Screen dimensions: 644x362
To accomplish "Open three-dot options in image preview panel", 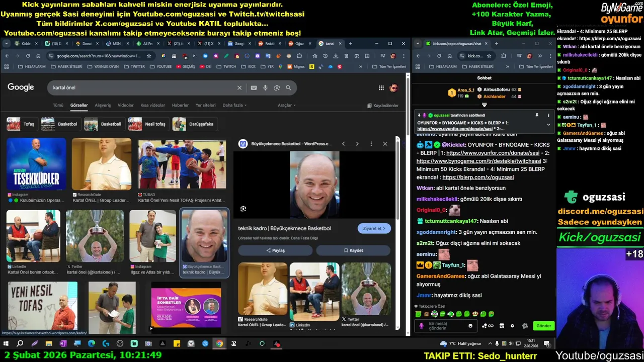I will click(371, 144).
